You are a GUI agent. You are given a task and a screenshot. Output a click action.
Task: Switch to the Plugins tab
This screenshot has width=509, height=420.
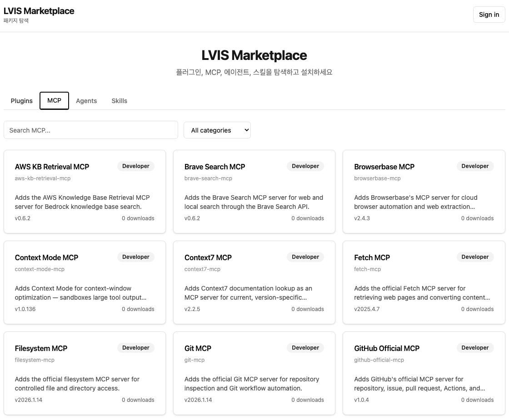click(21, 101)
